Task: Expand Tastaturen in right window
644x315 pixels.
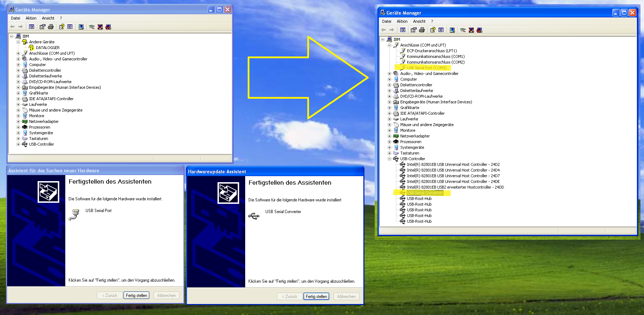Action: click(x=389, y=153)
